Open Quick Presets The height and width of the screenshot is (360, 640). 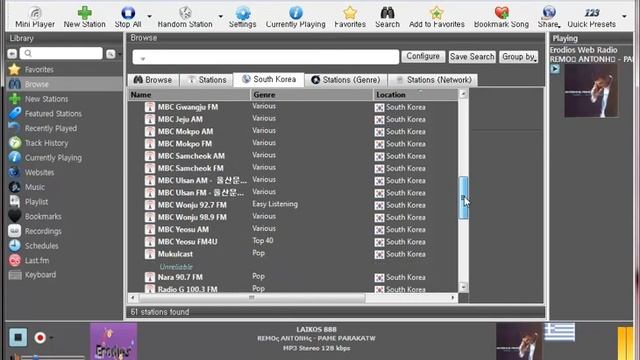pos(591,17)
